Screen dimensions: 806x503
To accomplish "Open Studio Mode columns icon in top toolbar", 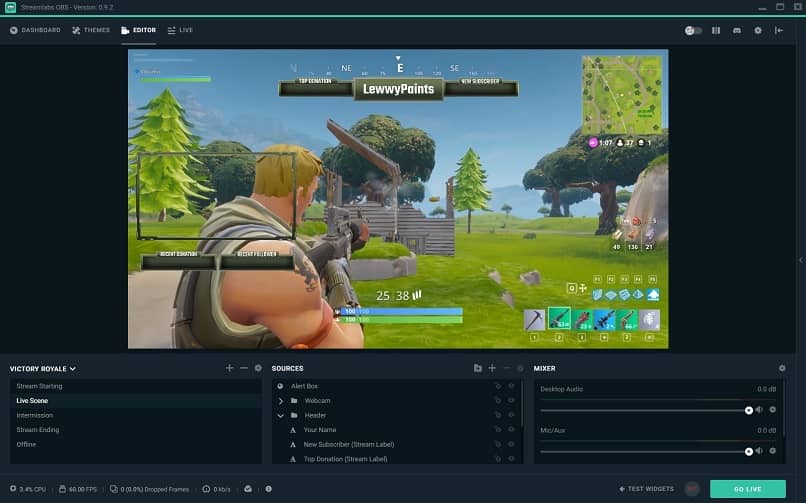I will tap(716, 30).
